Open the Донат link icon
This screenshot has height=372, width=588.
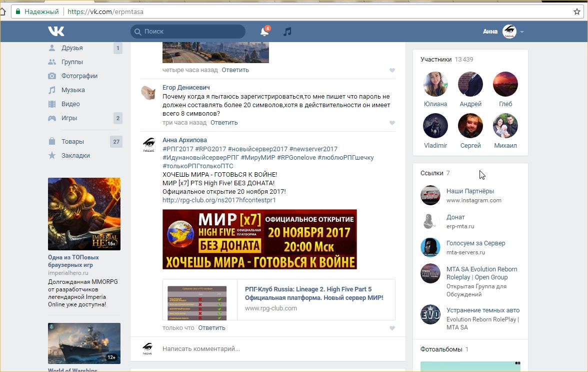point(430,221)
